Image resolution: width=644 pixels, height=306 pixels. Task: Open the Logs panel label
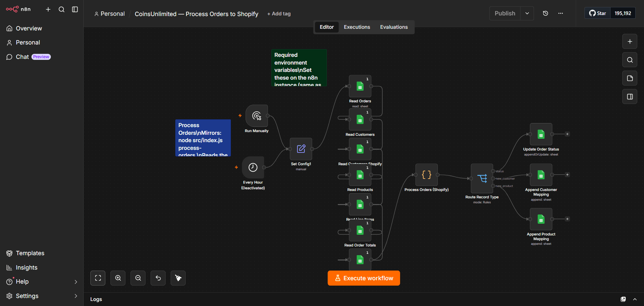(96, 299)
